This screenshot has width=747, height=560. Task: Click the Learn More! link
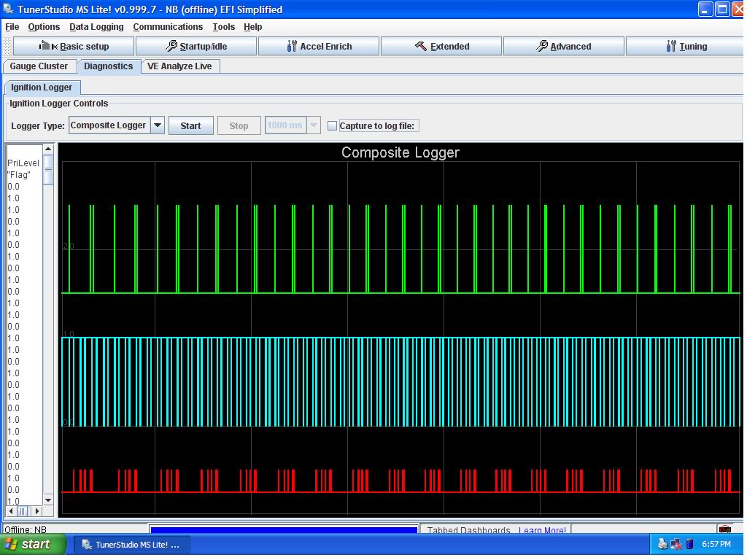(543, 530)
